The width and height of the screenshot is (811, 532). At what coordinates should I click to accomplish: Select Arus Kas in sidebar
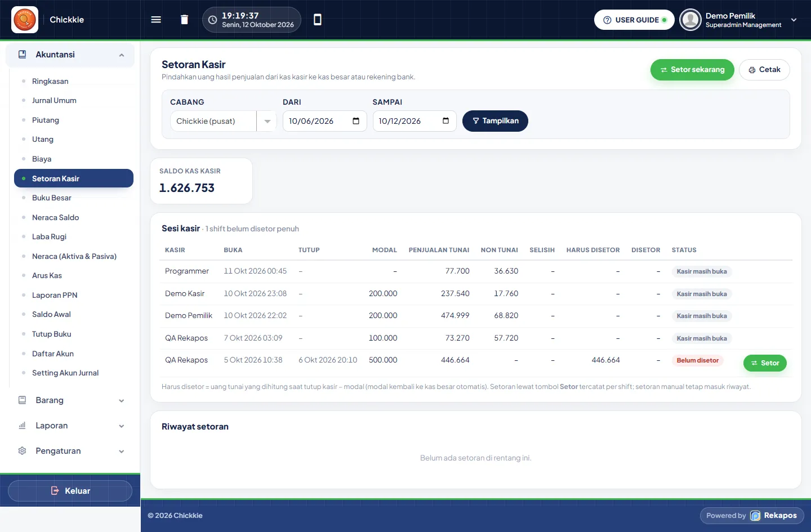click(x=47, y=275)
